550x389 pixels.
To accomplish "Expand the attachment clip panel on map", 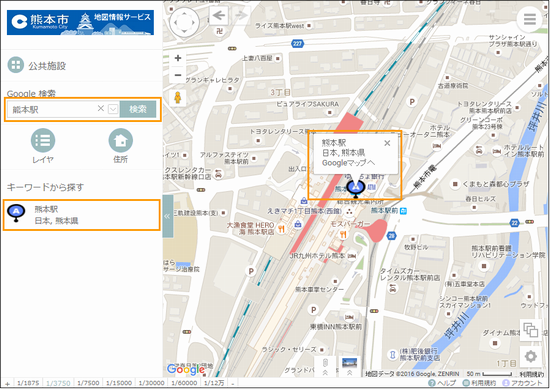I will click(325, 366).
